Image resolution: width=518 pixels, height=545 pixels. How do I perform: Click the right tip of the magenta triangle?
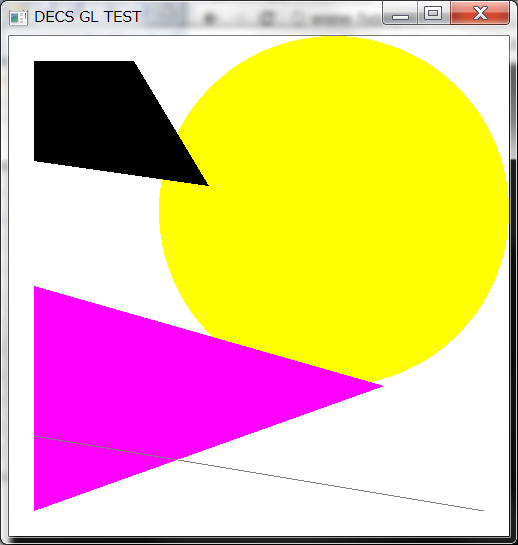(x=381, y=386)
